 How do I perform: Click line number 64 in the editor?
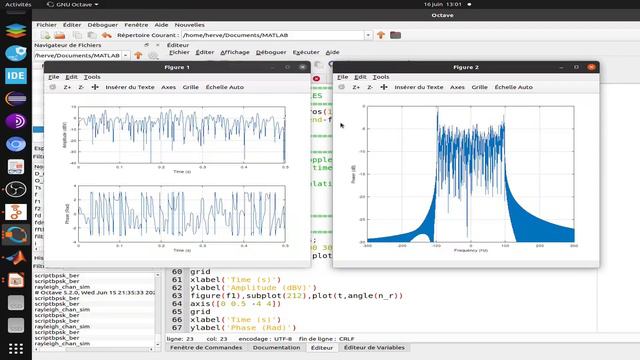pos(177,304)
